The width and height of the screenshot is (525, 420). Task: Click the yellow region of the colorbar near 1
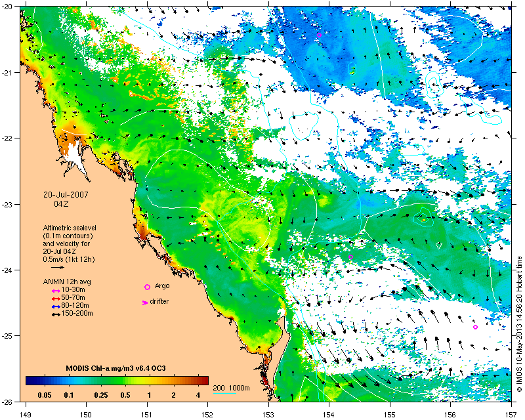point(149,381)
